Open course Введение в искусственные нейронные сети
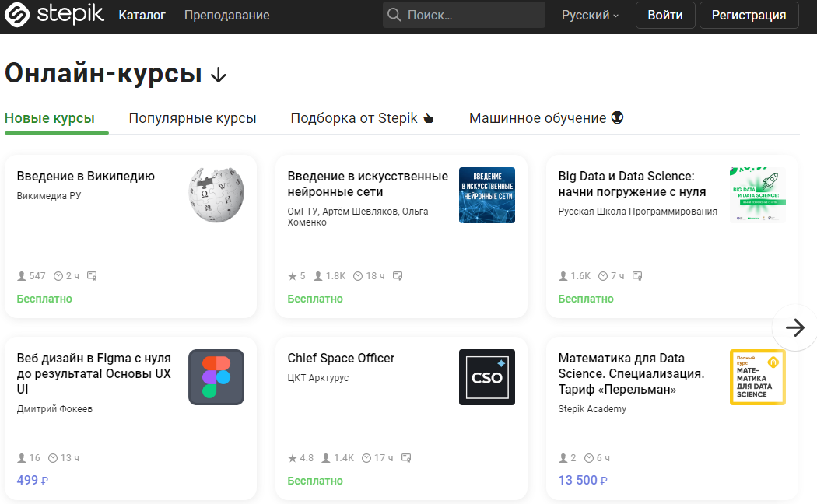The height and width of the screenshot is (504, 817). 368,184
